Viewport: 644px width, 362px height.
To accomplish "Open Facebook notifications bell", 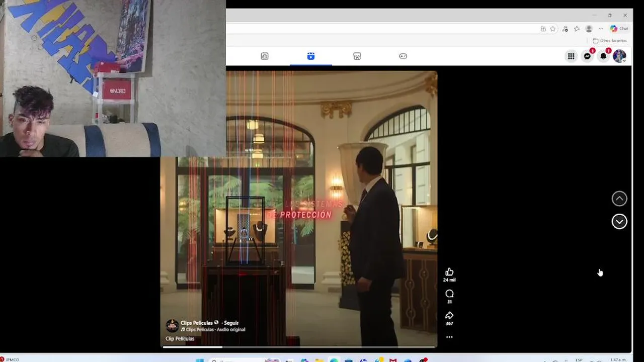I will click(x=603, y=56).
